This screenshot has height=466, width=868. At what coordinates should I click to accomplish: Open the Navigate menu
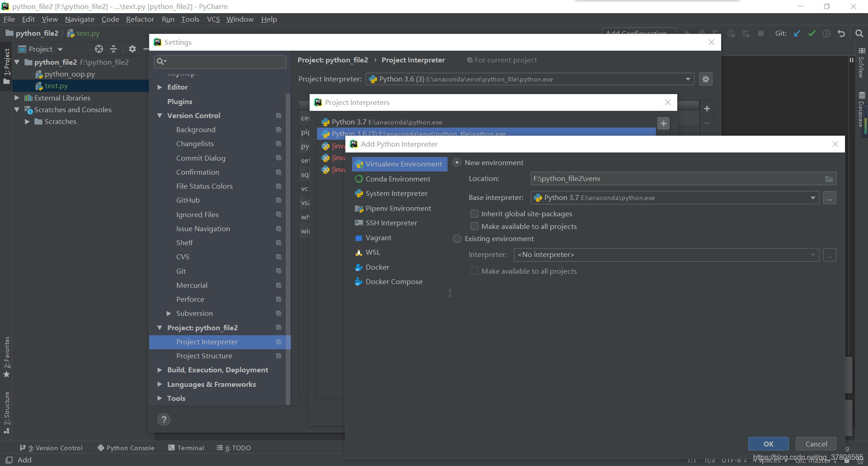tap(80, 19)
